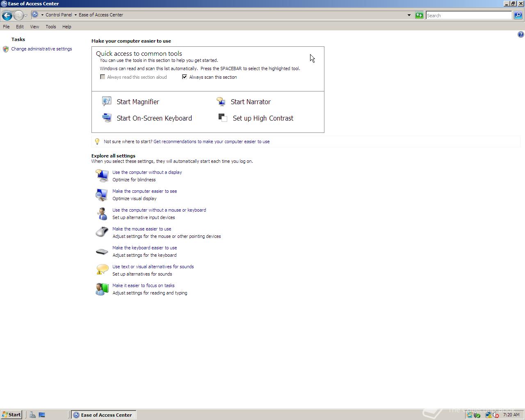
Task: Click the monitor icon for blindness optimization
Action: pos(102,176)
